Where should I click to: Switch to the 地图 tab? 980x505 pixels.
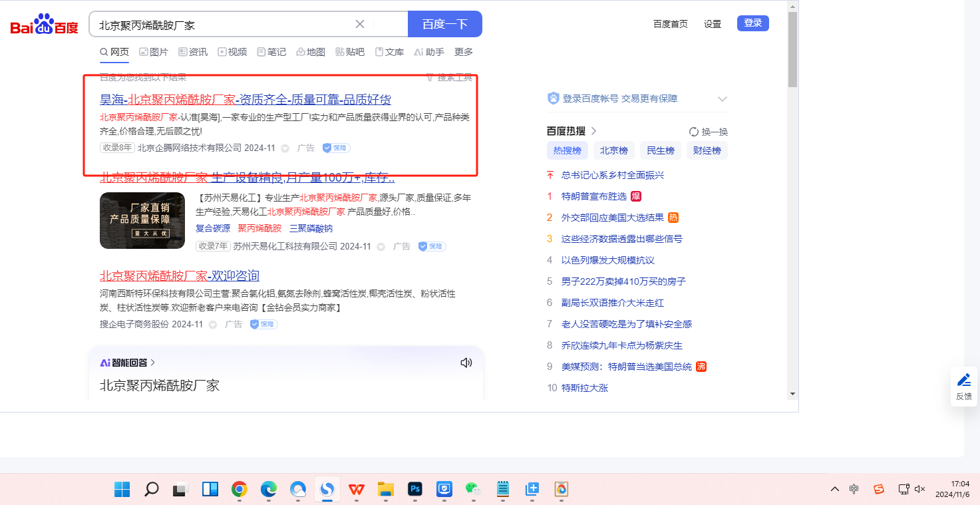point(311,52)
